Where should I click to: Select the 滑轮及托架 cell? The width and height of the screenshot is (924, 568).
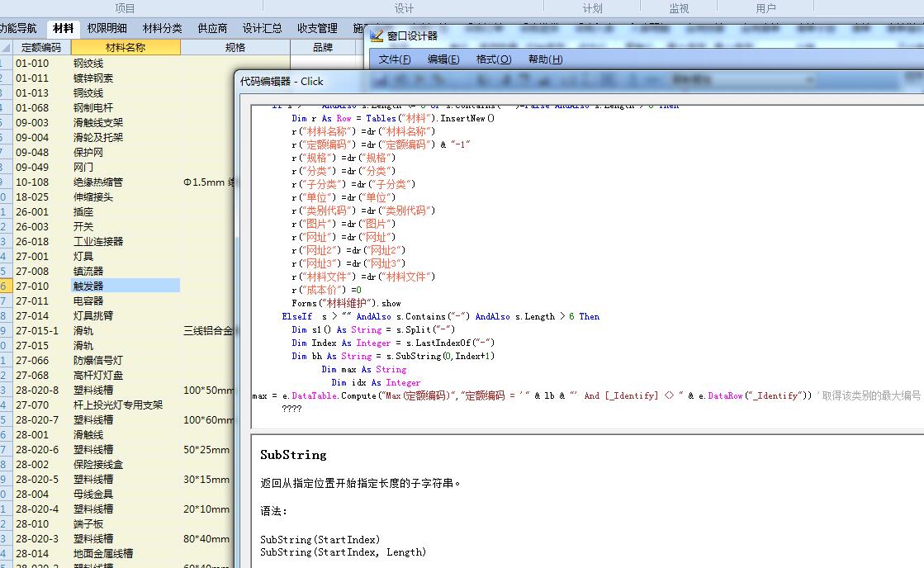point(126,137)
